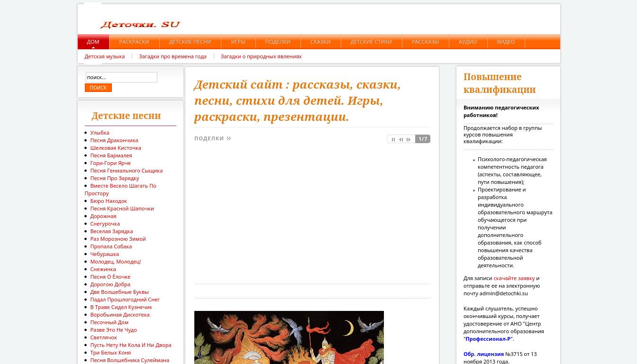
Task: Open the ИГРЫ menu item
Action: (x=238, y=42)
